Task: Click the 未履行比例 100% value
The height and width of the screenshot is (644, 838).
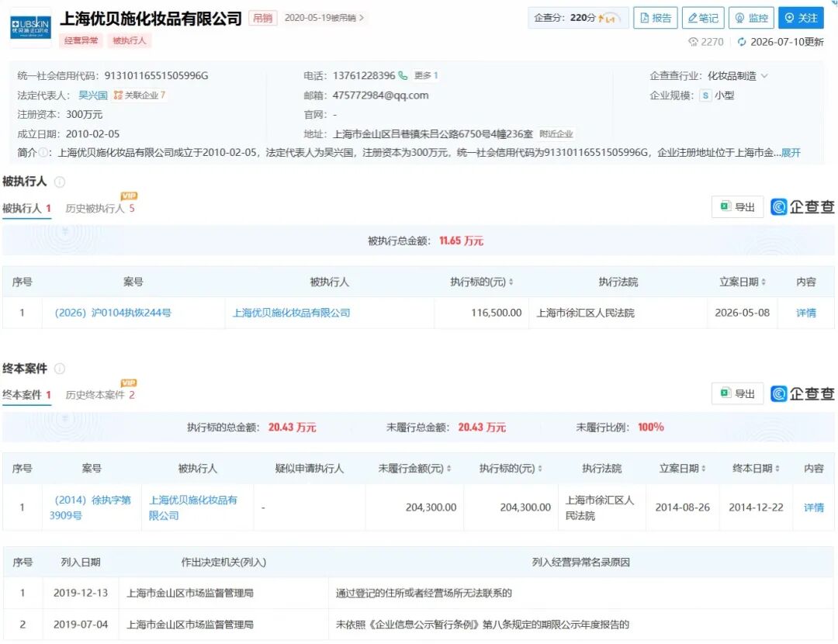Action: 651,427
